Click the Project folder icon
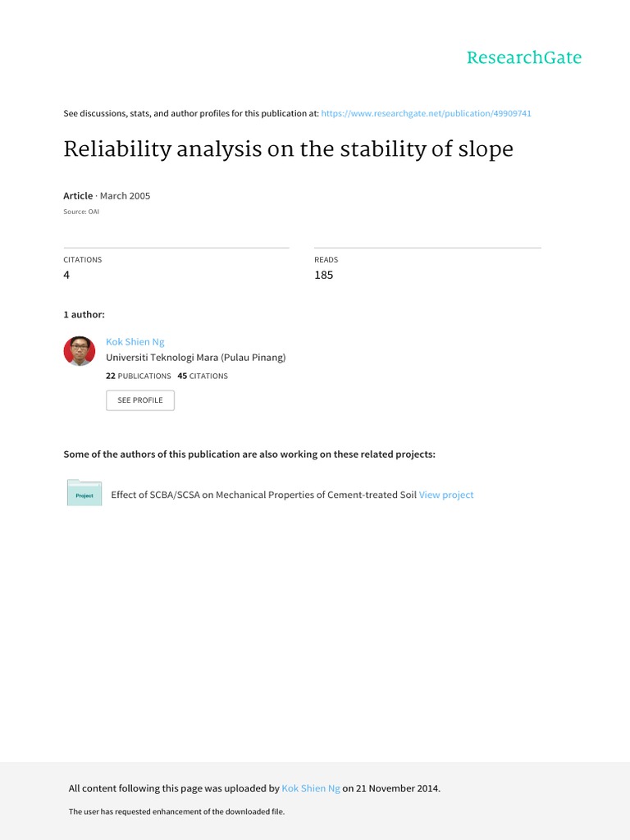The width and height of the screenshot is (630, 840). (84, 493)
